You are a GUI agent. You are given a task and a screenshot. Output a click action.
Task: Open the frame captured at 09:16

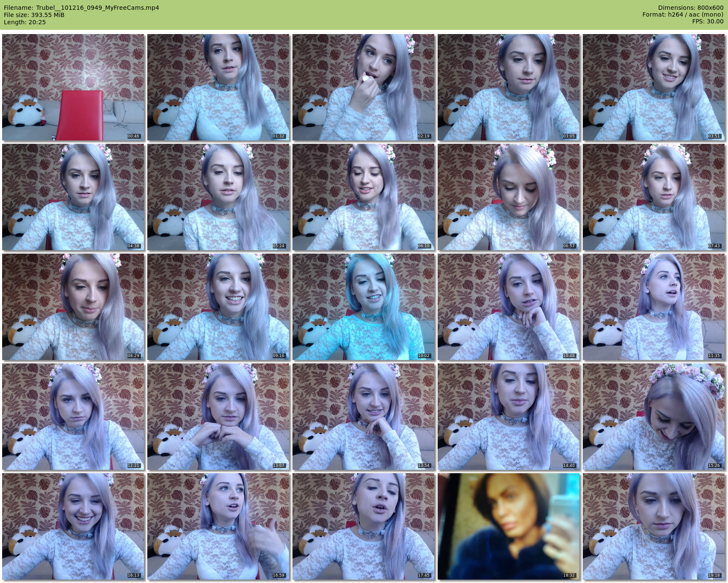pyautogui.click(x=218, y=307)
